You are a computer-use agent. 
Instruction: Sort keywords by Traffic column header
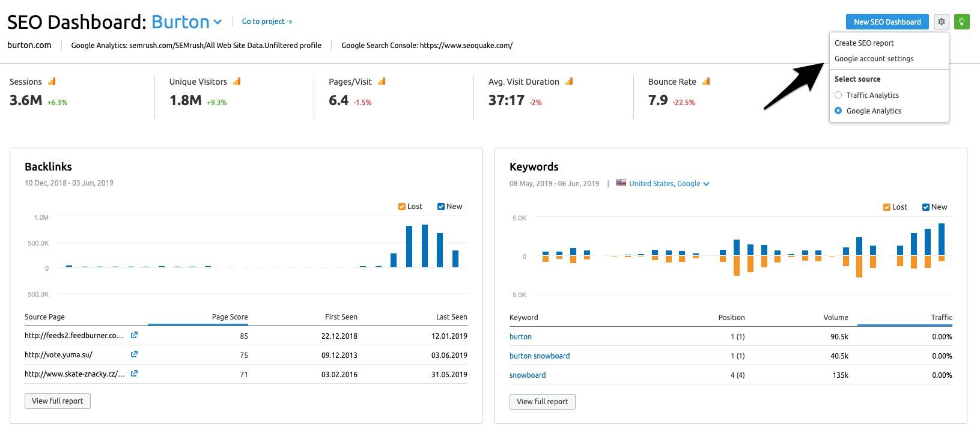point(942,318)
